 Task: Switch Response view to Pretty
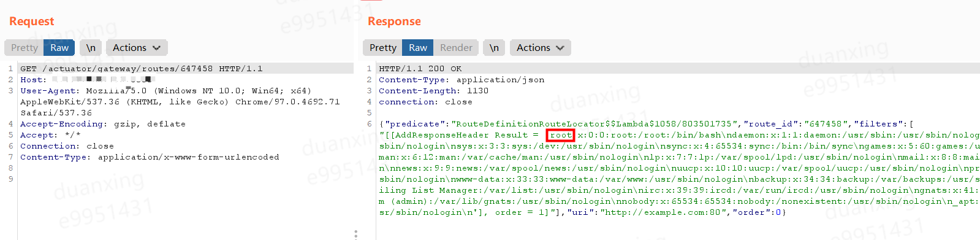point(383,48)
